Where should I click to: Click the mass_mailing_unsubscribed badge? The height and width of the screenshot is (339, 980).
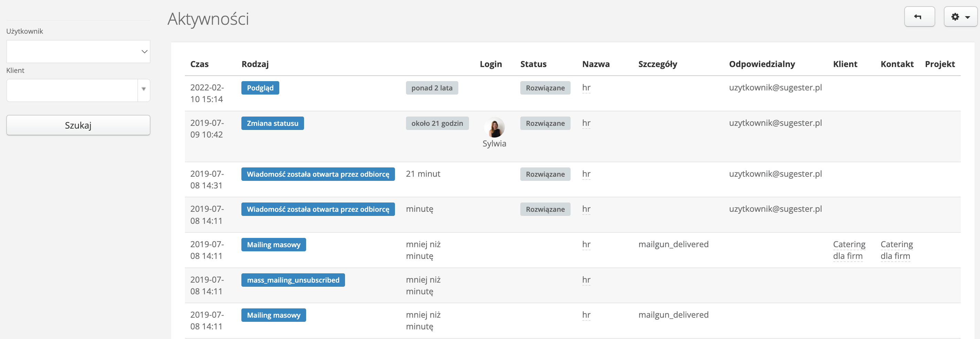point(293,280)
